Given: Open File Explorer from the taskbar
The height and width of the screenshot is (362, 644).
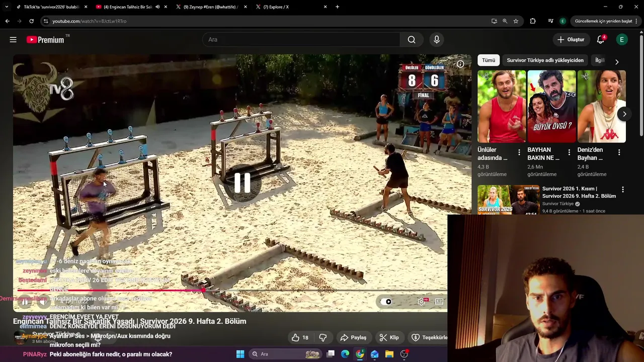Looking at the screenshot, I should [x=389, y=354].
